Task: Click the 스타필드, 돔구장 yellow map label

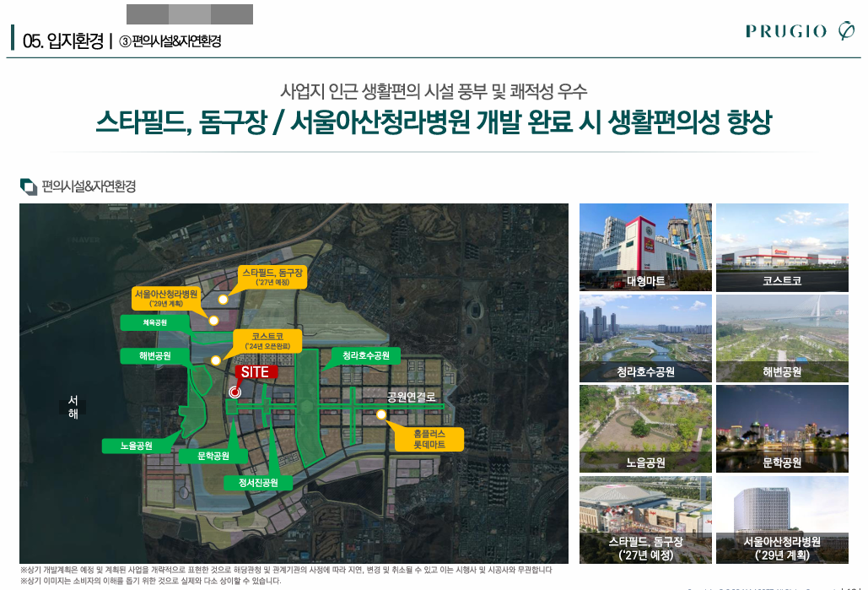Action: click(272, 277)
